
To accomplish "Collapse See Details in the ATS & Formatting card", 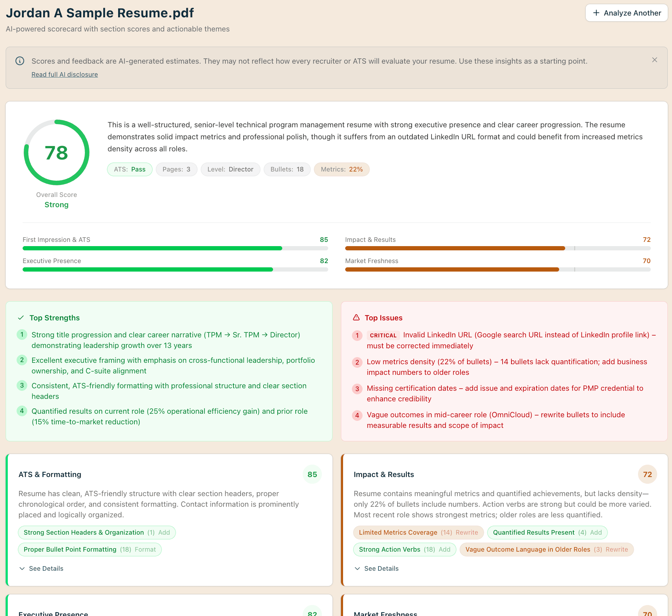I will 46,568.
